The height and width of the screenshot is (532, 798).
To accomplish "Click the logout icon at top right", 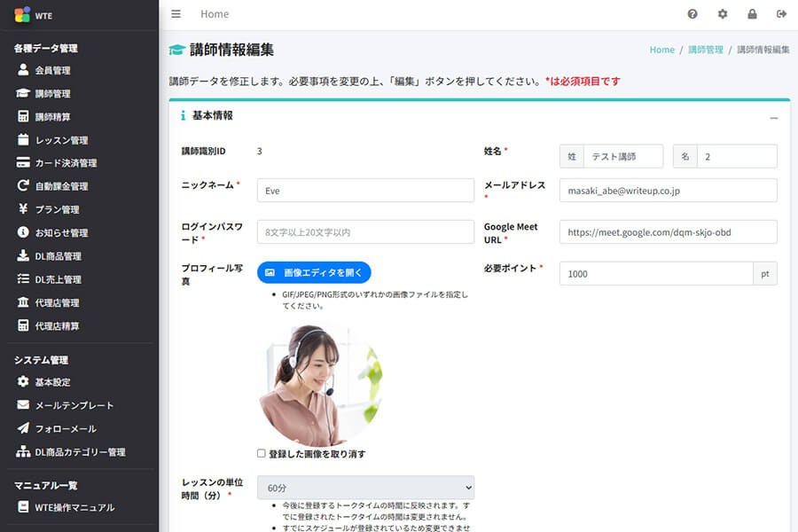I will coord(781,13).
